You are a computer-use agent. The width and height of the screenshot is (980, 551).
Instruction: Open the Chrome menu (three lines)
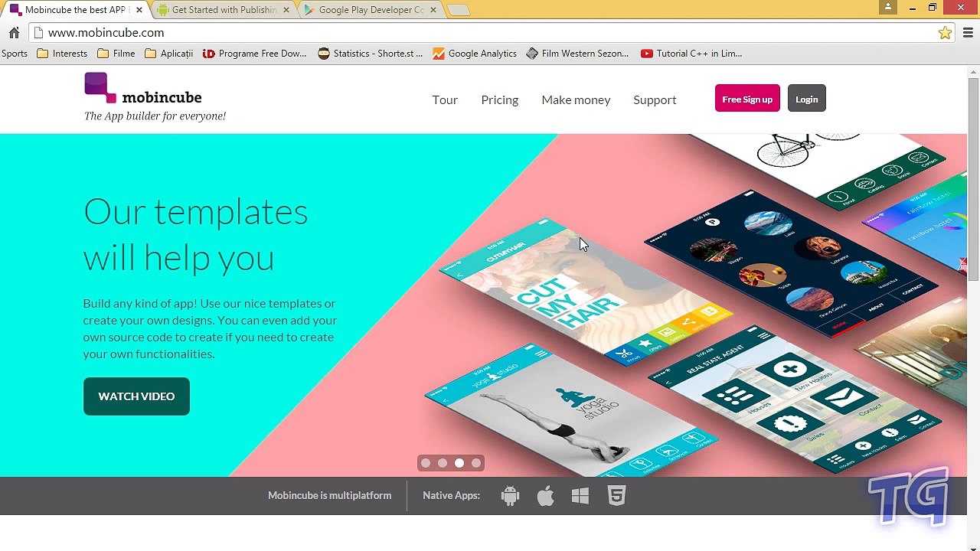(968, 33)
